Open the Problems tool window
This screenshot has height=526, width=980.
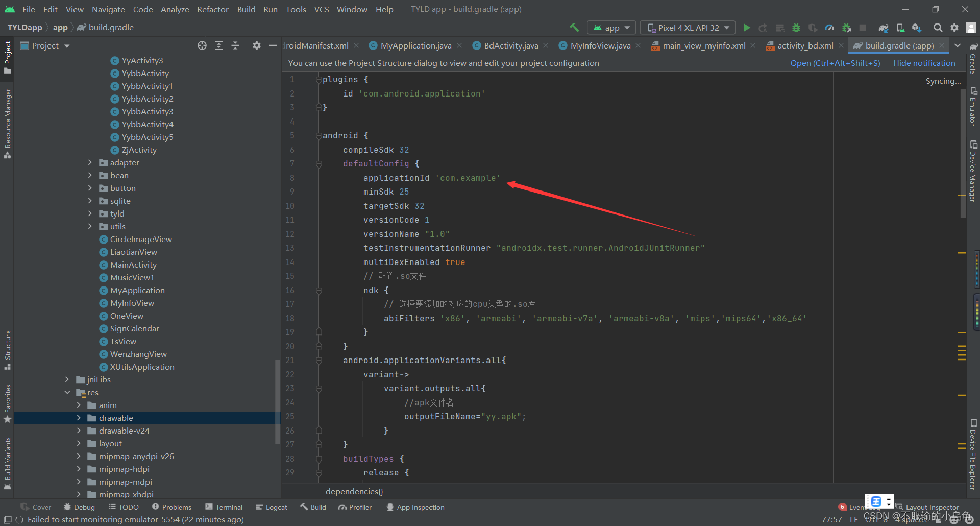pos(172,507)
